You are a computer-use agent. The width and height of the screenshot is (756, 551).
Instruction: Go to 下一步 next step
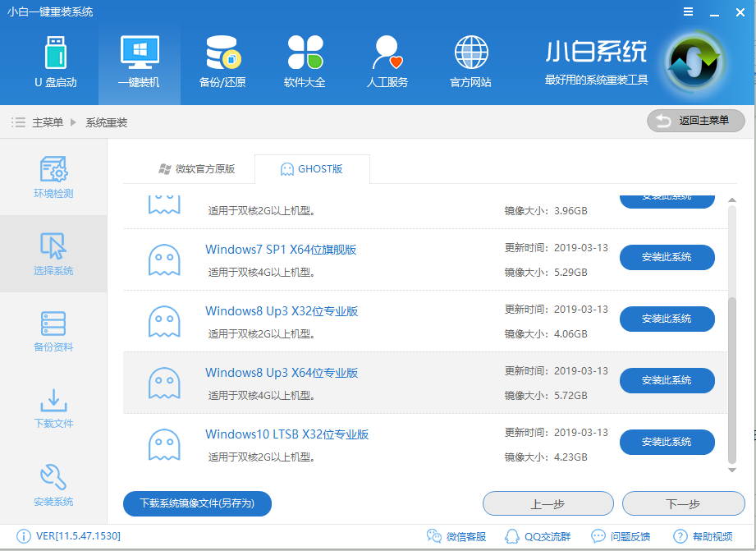[x=683, y=503]
